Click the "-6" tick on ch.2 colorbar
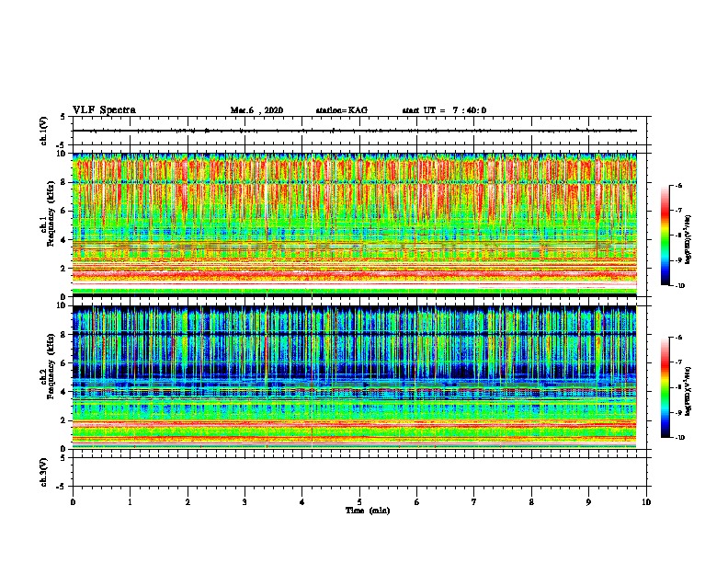The width and height of the screenshot is (728, 563). click(x=678, y=338)
